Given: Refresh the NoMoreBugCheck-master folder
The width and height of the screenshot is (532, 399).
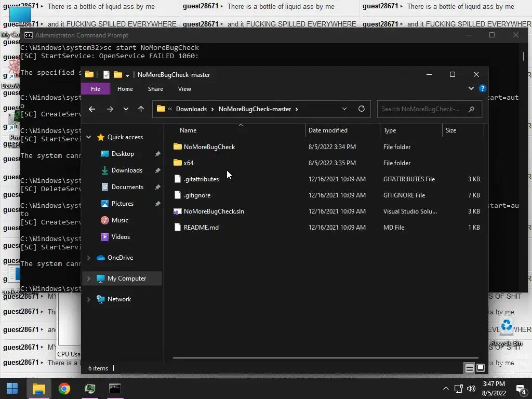Looking at the screenshot, I should point(362,109).
